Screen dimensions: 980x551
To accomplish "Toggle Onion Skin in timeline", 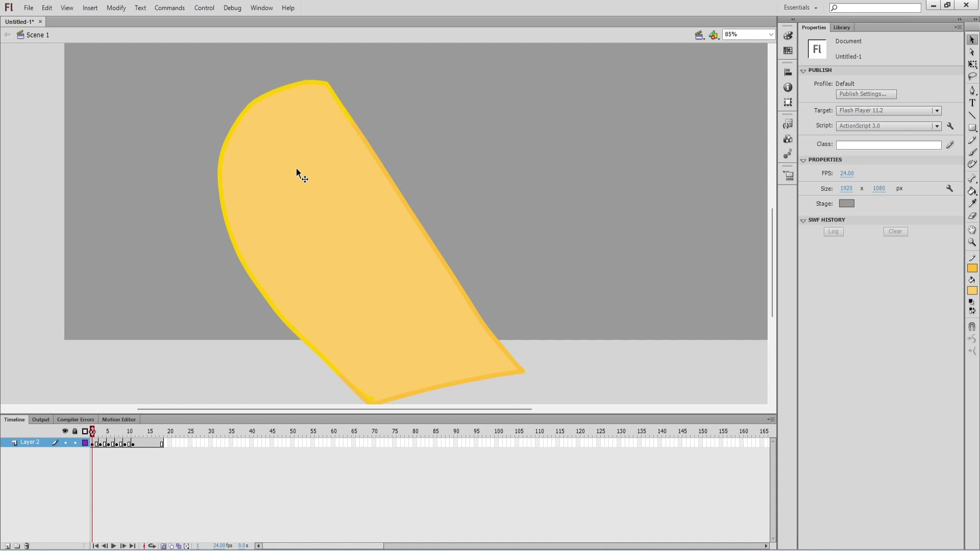I will point(164,546).
